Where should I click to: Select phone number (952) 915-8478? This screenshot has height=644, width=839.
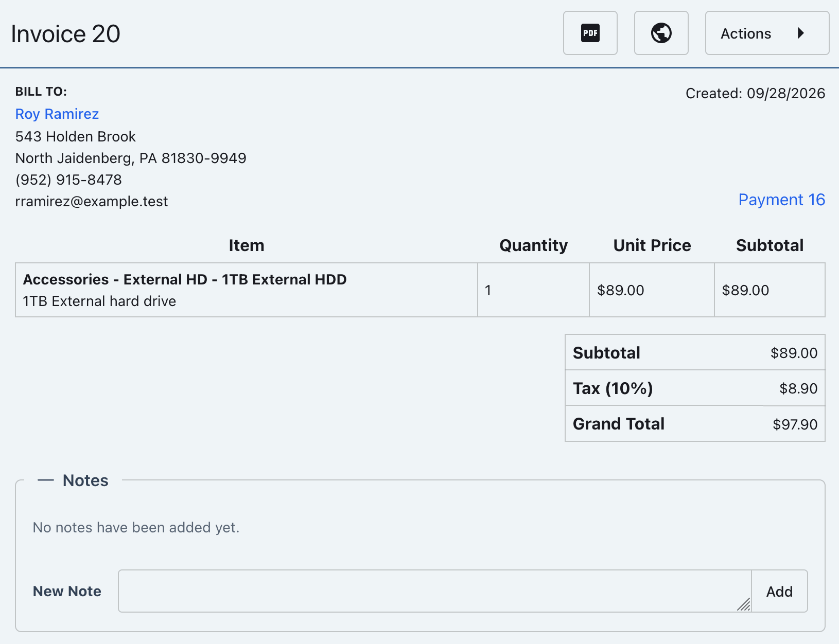pyautogui.click(x=68, y=180)
